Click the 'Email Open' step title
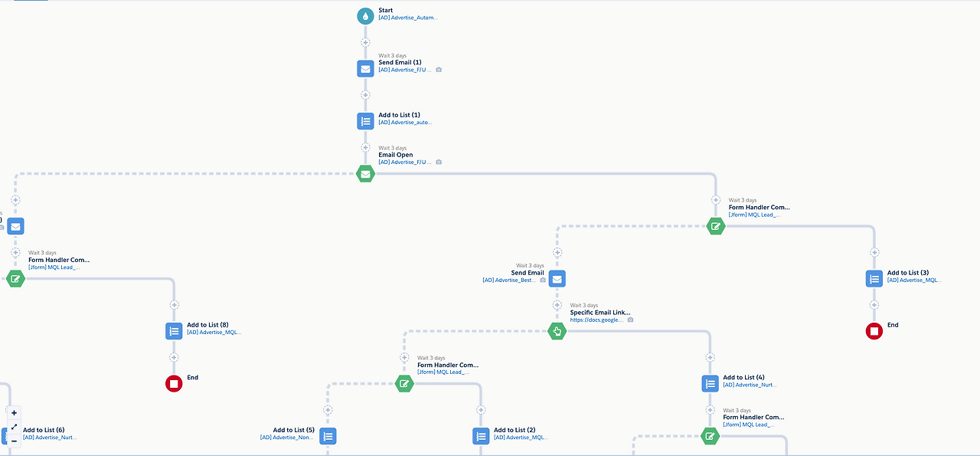 (x=396, y=155)
